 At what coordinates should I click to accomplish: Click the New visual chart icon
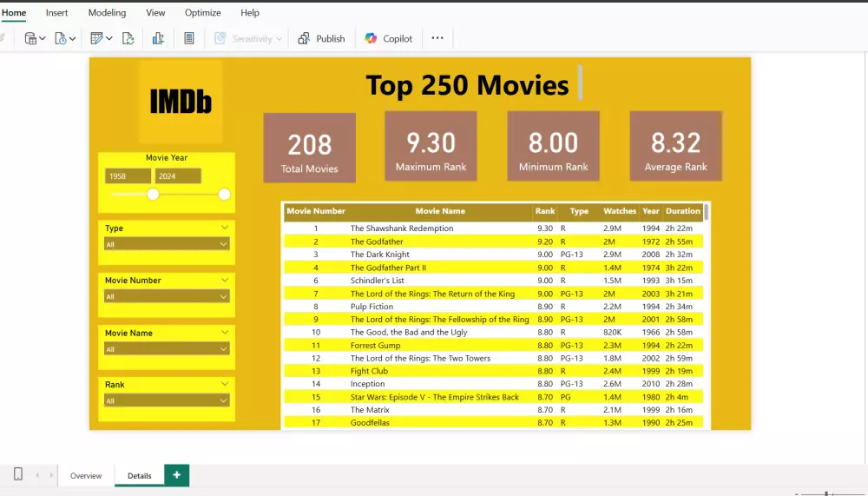pos(158,38)
